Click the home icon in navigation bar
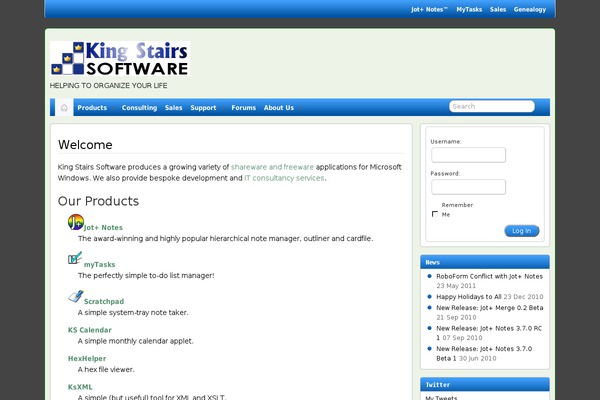Image resolution: width=600 pixels, height=400 pixels. (64, 108)
